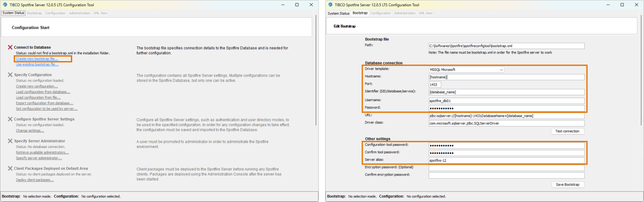The image size is (644, 202).
Task: Click the Spotfire app icon in left window title bar
Action: [4, 5]
